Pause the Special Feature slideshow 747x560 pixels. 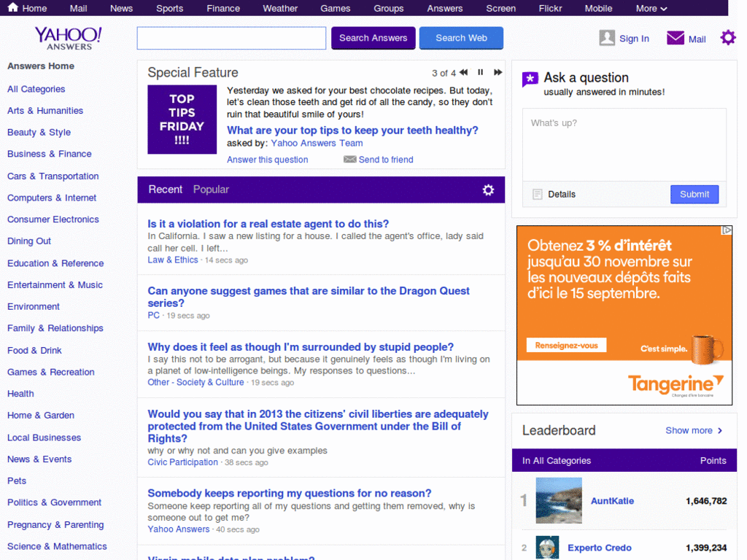[480, 72]
